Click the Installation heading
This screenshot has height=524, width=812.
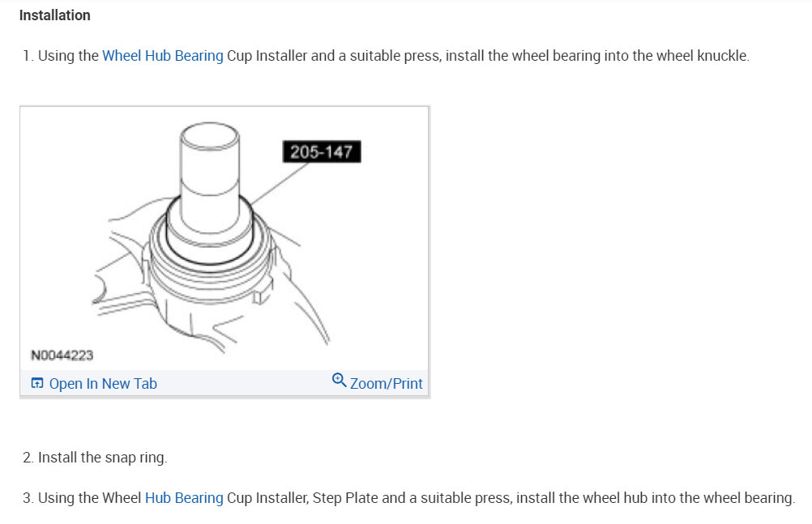54,15
